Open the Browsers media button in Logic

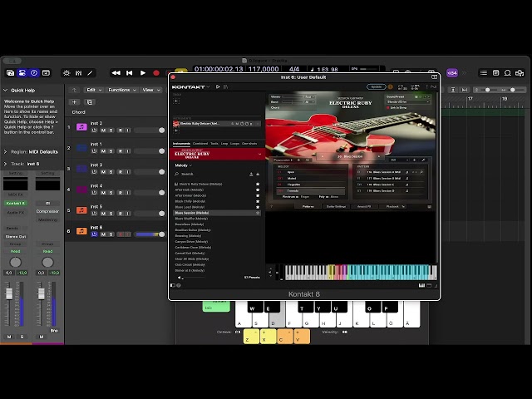point(520,73)
